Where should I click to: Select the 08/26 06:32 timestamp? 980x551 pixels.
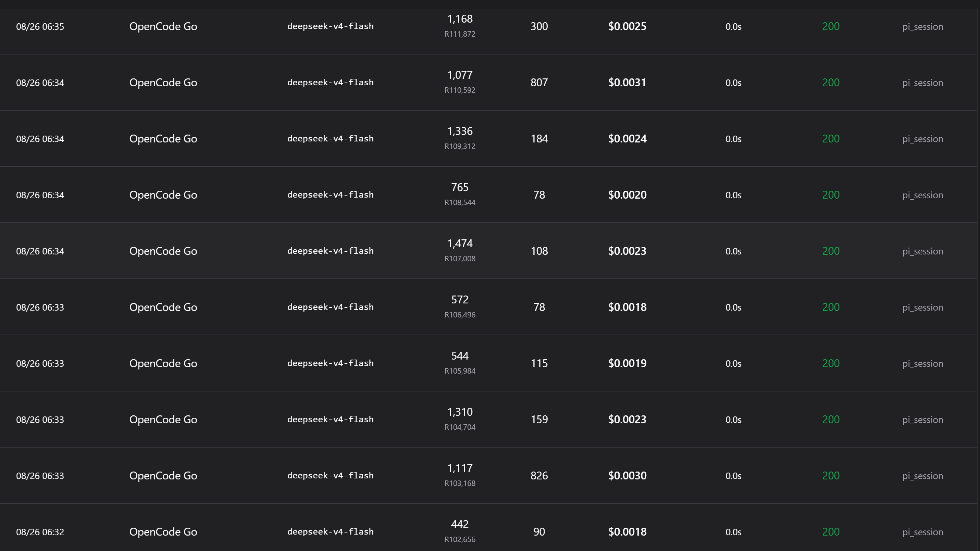click(x=40, y=532)
